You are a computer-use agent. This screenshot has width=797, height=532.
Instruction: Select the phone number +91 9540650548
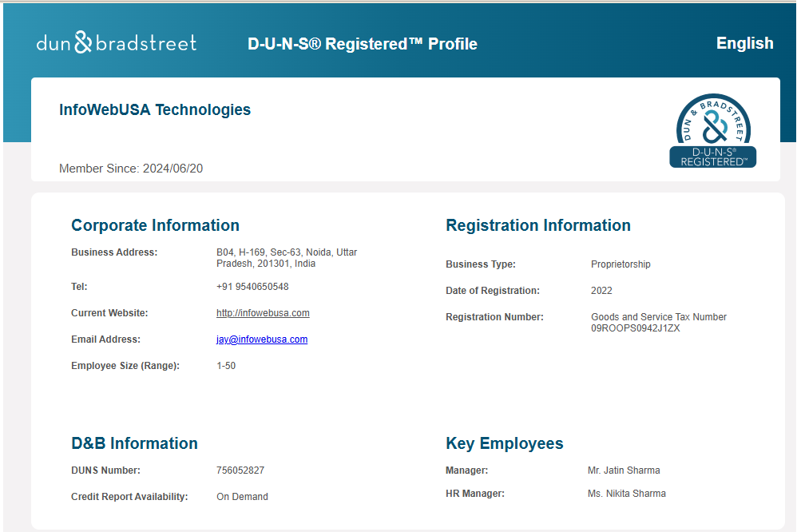pos(252,287)
